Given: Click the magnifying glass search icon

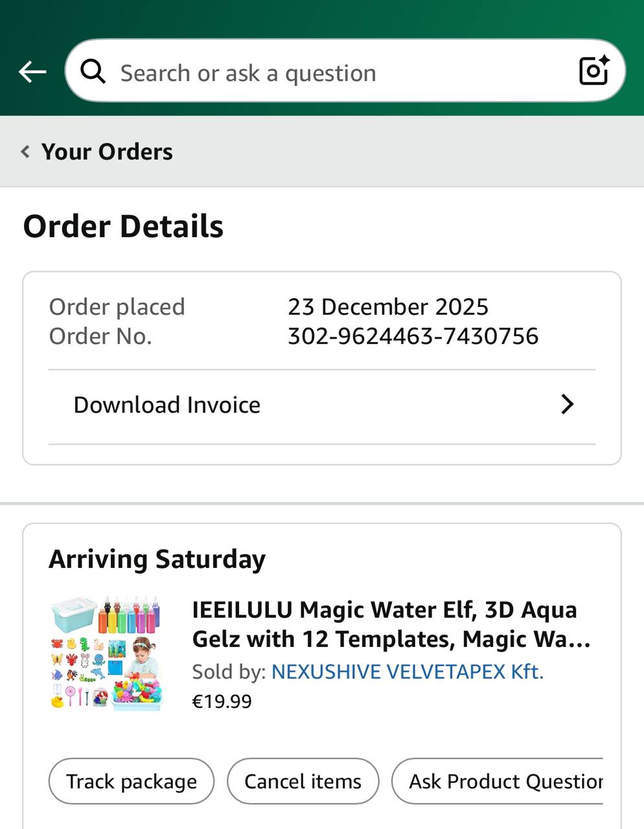Looking at the screenshot, I should coord(93,71).
